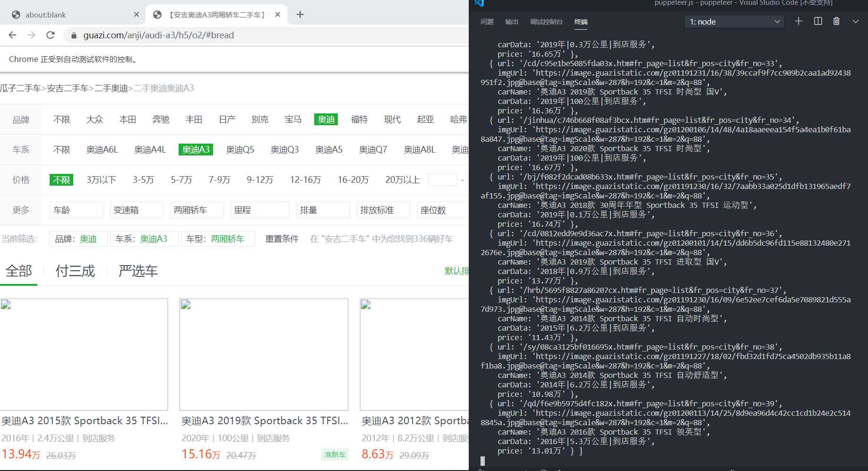This screenshot has height=471, width=868.
Task: Open the 里程 dropdown
Action: tap(260, 210)
